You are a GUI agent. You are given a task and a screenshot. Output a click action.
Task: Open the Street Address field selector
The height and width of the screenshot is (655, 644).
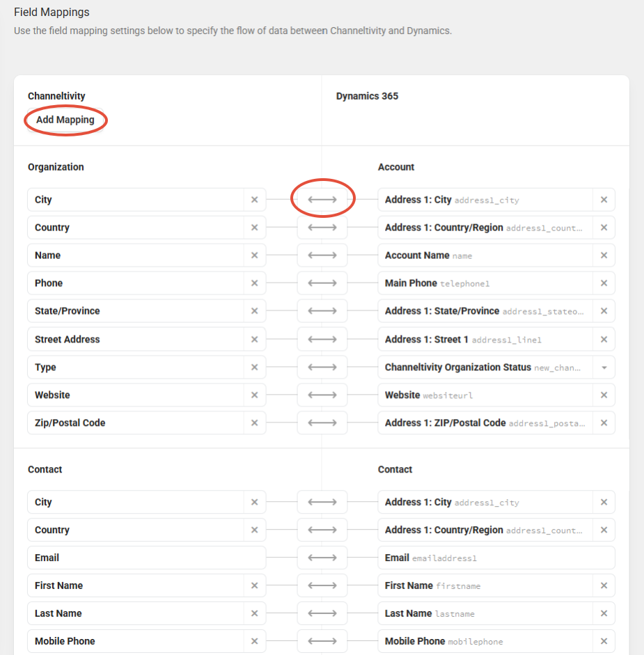[x=136, y=339]
